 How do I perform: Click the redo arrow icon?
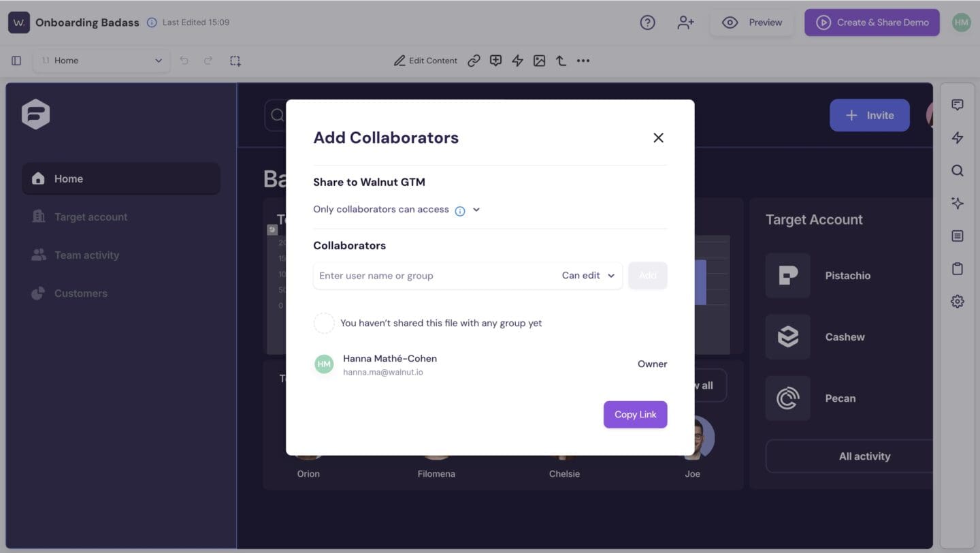[208, 61]
